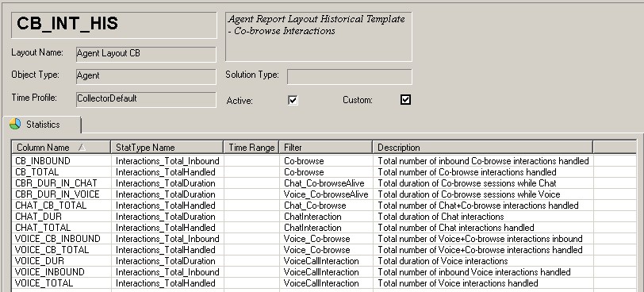This screenshot has height=292, width=644.
Task: Switch to the Statistics tab
Action: coord(42,125)
